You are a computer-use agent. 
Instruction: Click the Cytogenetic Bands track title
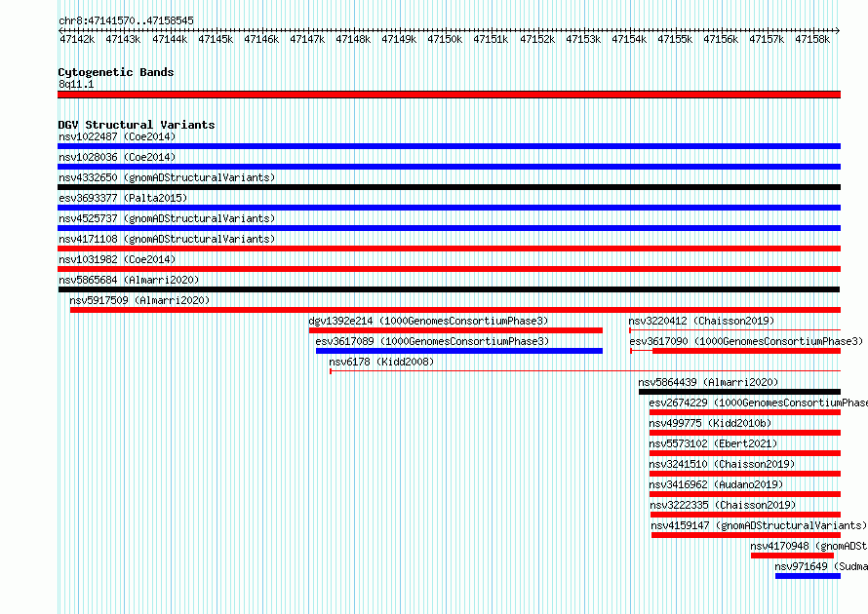116,72
